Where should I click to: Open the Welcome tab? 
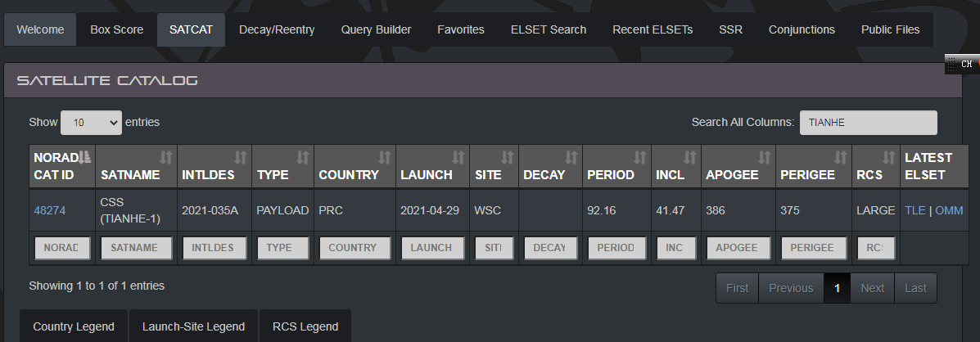[40, 29]
